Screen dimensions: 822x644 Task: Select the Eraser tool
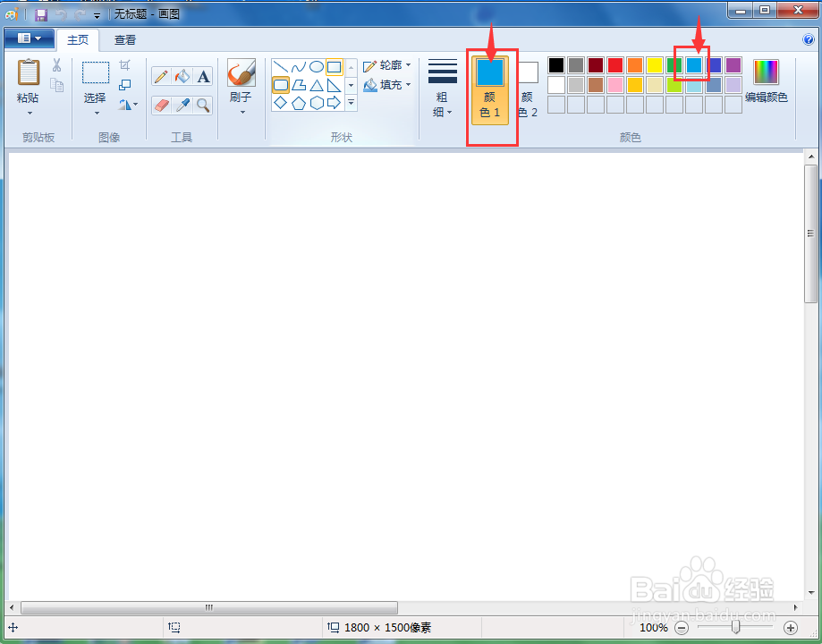162,106
